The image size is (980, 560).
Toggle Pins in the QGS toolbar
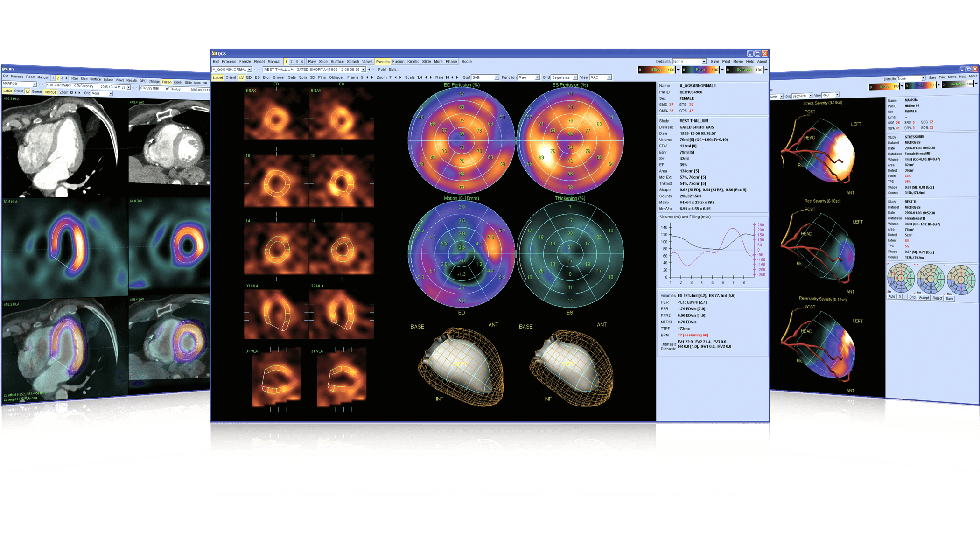(322, 77)
